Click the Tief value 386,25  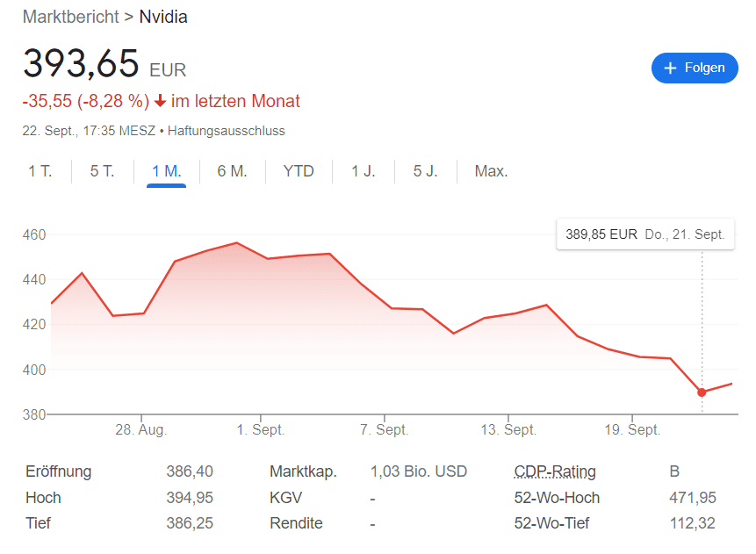(190, 522)
